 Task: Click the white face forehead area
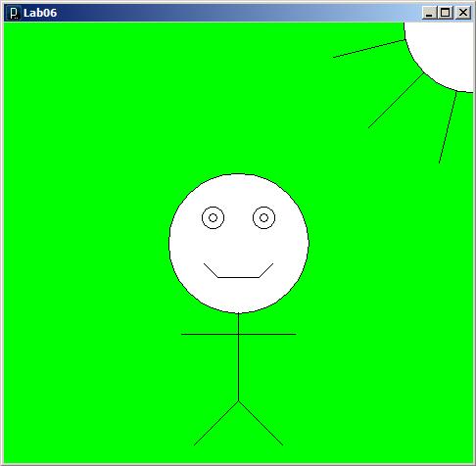(239, 193)
